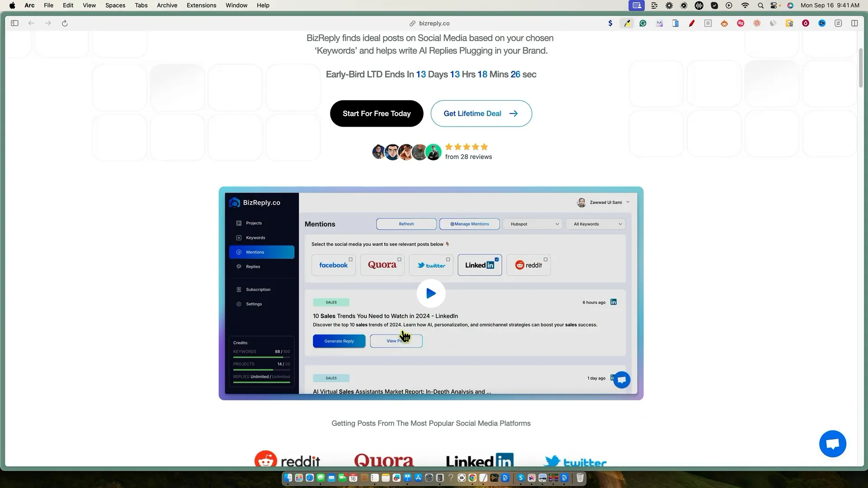The height and width of the screenshot is (488, 868).
Task: Expand the All Keywords dropdown
Action: (596, 224)
